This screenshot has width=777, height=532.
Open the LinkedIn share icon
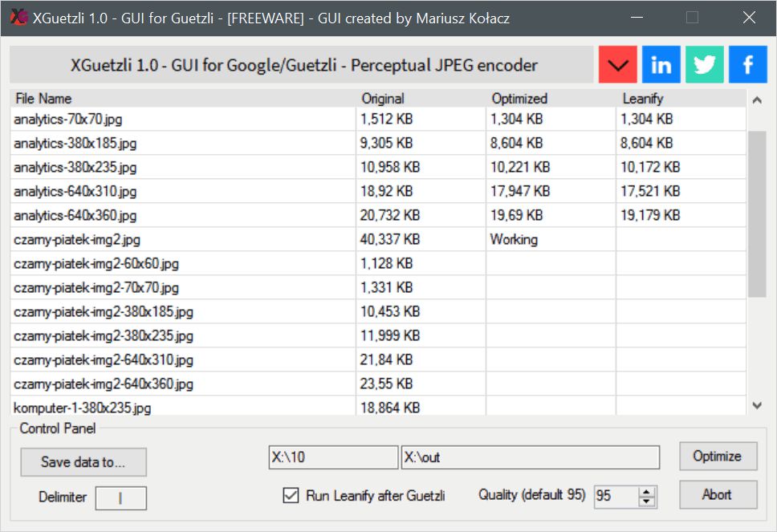(x=661, y=65)
